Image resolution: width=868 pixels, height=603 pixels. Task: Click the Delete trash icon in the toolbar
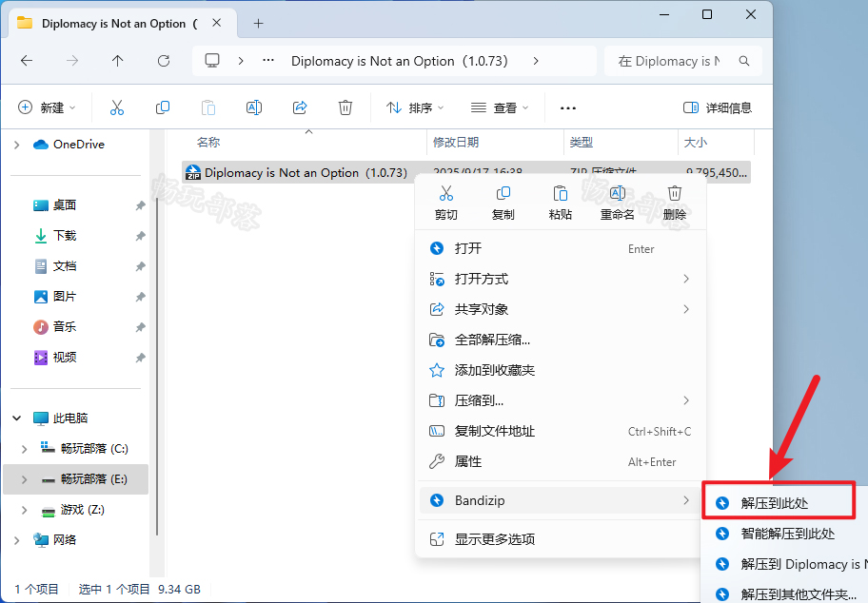[x=345, y=107]
